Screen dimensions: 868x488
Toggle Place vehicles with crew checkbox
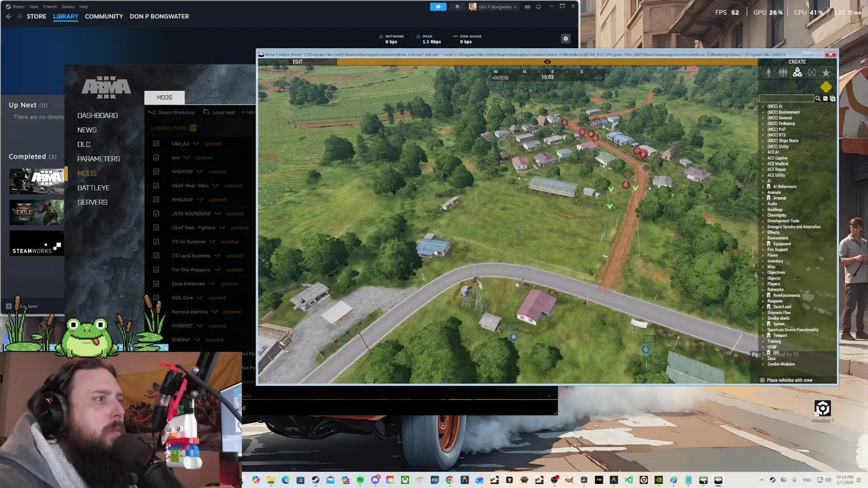[x=762, y=380]
